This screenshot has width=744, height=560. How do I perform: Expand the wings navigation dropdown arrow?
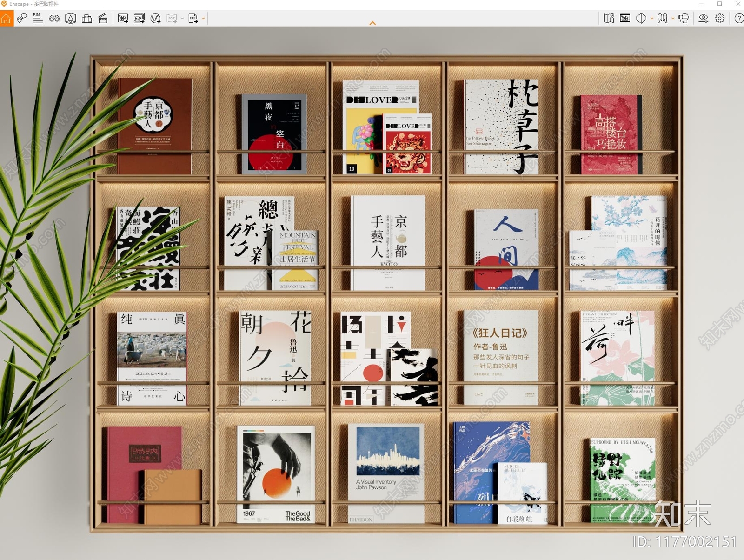point(673,19)
